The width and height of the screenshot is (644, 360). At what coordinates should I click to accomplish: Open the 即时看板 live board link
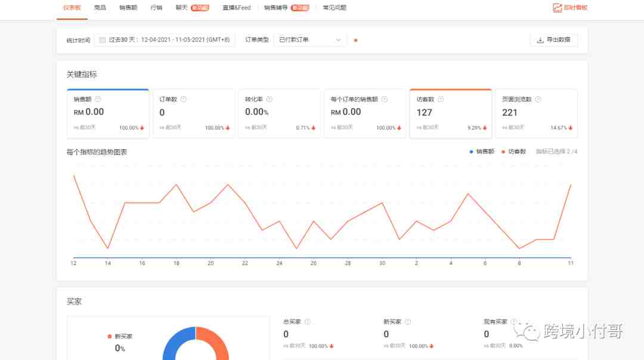[570, 7]
